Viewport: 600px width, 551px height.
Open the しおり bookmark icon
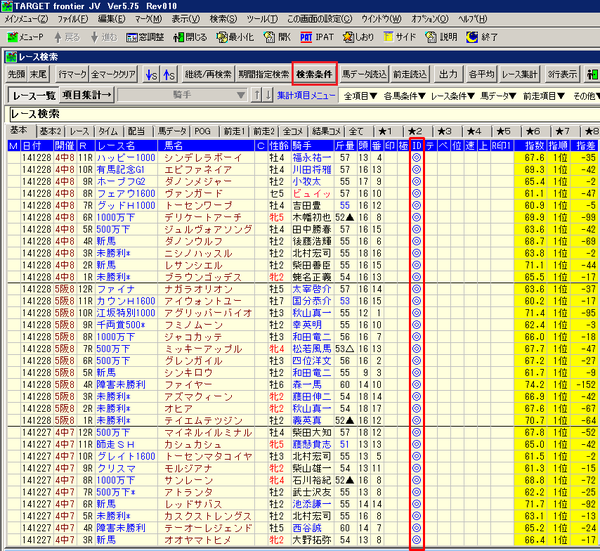point(358,37)
